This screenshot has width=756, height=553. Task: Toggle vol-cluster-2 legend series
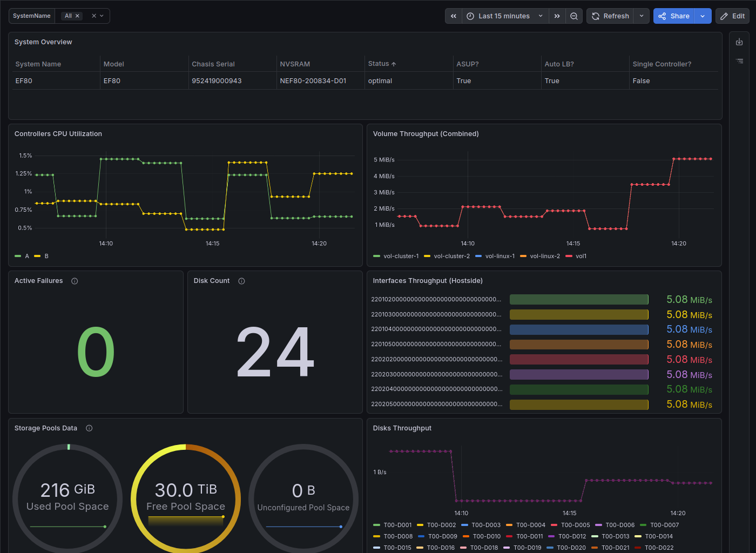[x=451, y=256]
